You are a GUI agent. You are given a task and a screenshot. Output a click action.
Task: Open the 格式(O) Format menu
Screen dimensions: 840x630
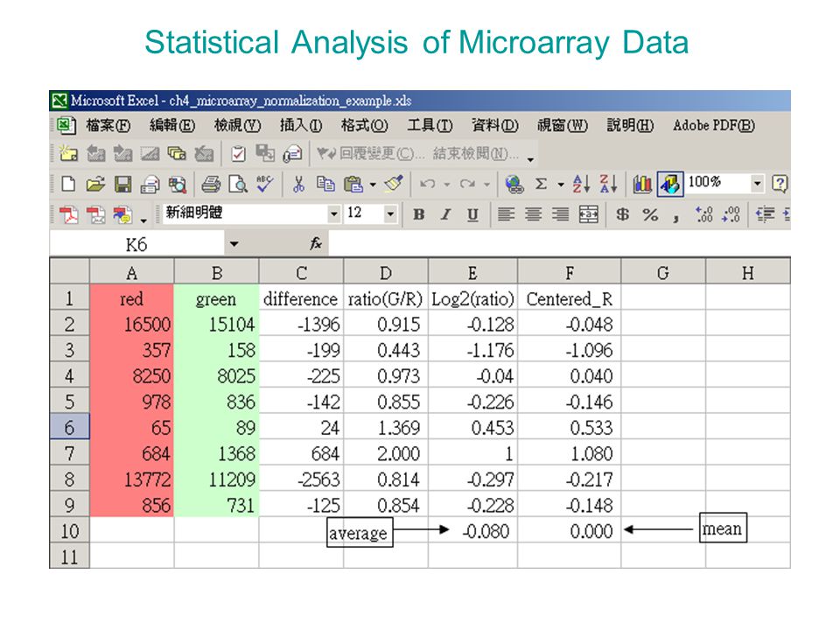(364, 125)
